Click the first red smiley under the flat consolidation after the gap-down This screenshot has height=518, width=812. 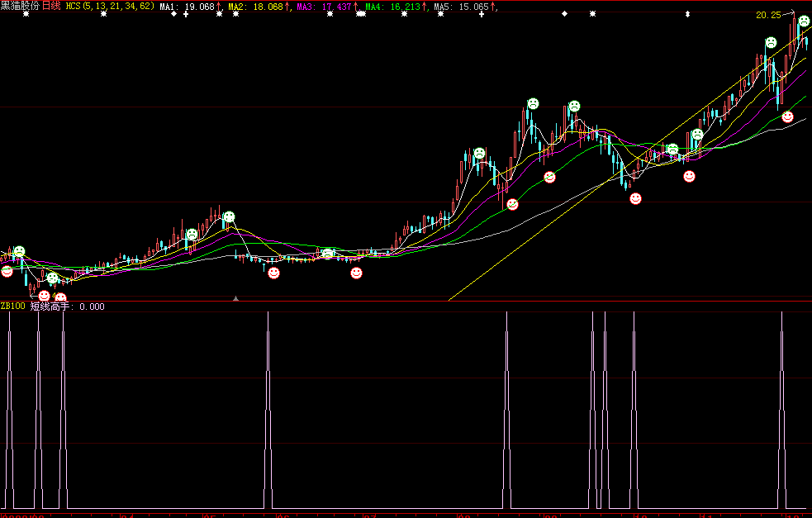(274, 273)
